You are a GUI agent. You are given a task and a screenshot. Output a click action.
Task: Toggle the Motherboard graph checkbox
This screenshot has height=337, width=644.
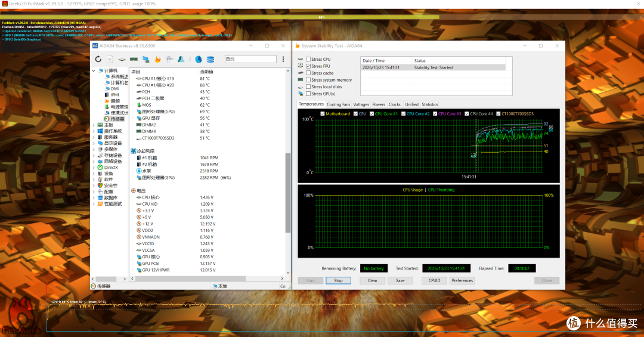[x=323, y=114]
